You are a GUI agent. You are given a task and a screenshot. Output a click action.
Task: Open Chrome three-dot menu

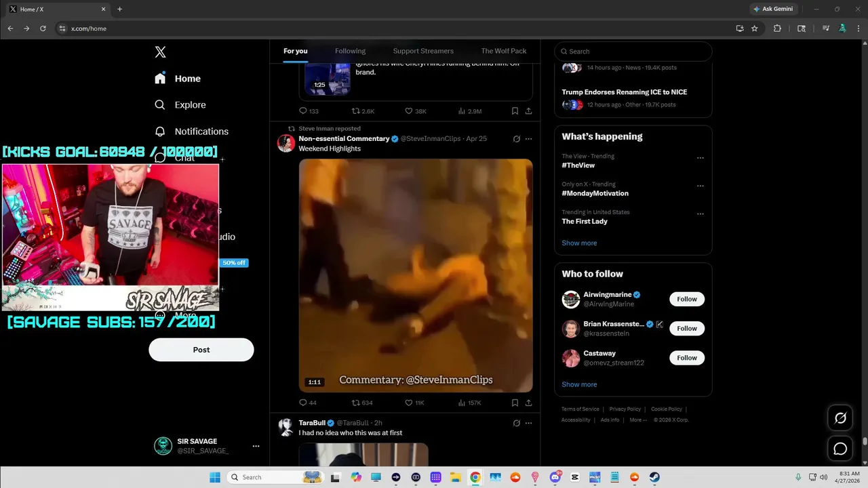[859, 28]
